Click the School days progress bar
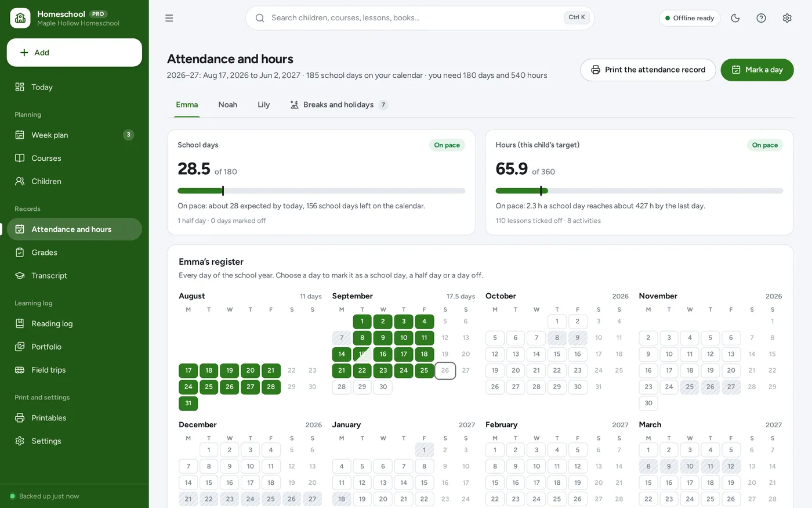 click(321, 190)
